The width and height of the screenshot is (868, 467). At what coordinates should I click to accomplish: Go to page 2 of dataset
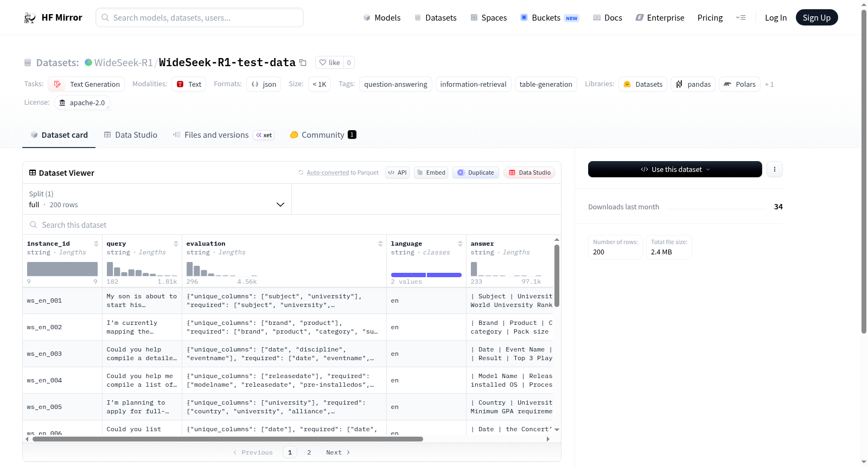click(309, 452)
